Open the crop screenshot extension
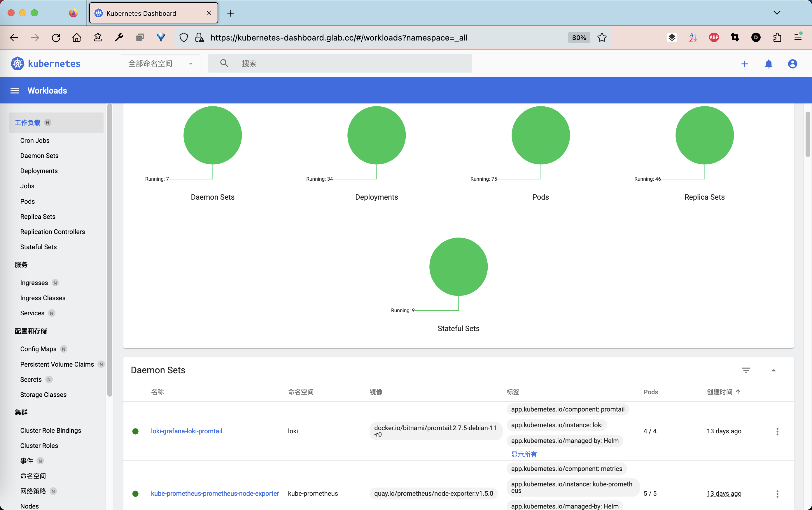Image resolution: width=812 pixels, height=510 pixels. (x=735, y=37)
